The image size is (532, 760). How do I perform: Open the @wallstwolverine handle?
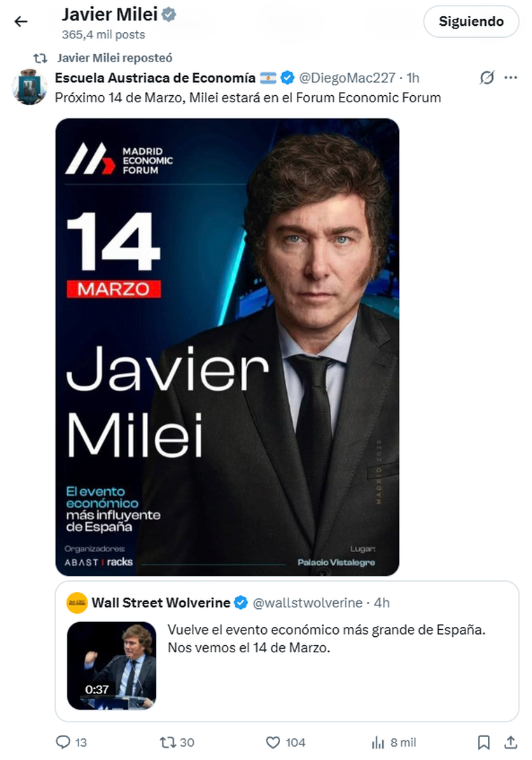click(307, 603)
